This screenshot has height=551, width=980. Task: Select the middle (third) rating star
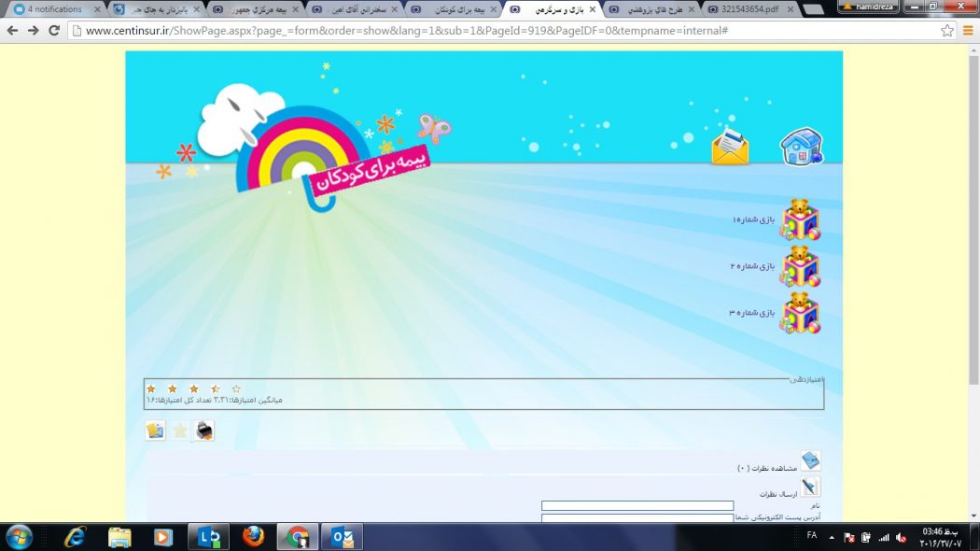(x=194, y=389)
